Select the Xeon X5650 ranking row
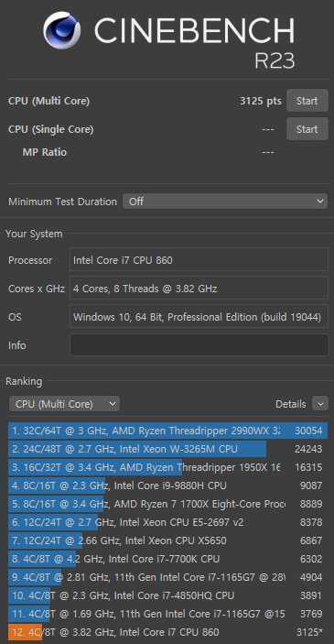334x644 pixels. (167, 540)
